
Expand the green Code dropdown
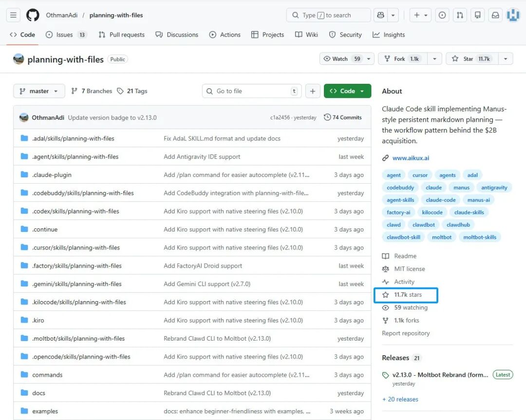pos(347,91)
